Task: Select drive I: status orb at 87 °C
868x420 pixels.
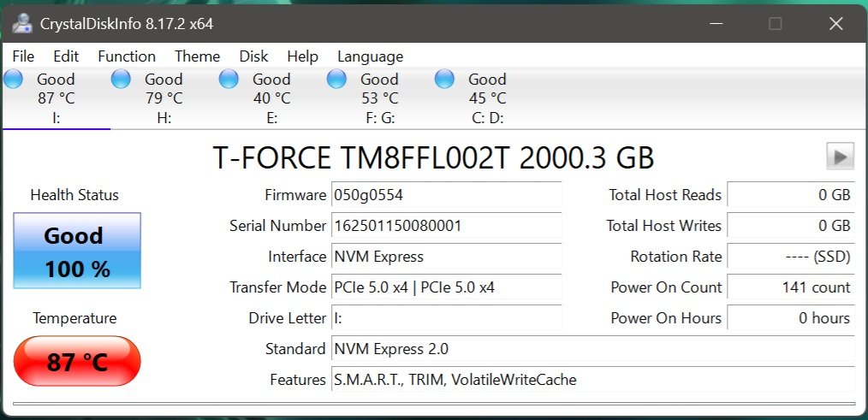Action: (x=13, y=80)
